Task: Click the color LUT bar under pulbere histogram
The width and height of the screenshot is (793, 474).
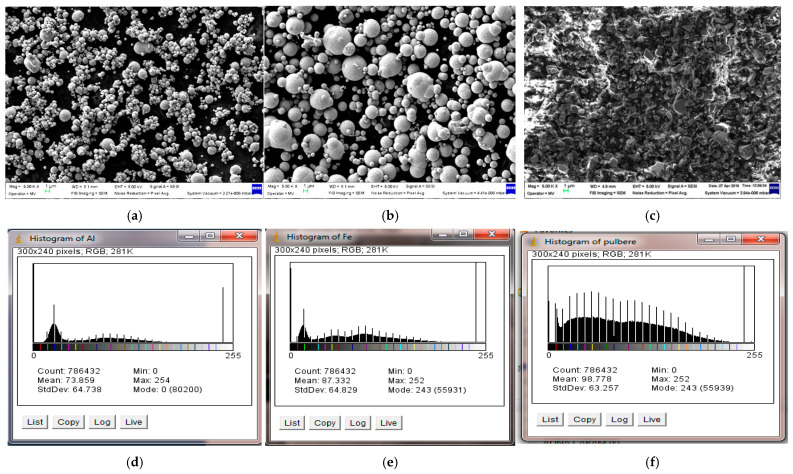Action: click(651, 347)
